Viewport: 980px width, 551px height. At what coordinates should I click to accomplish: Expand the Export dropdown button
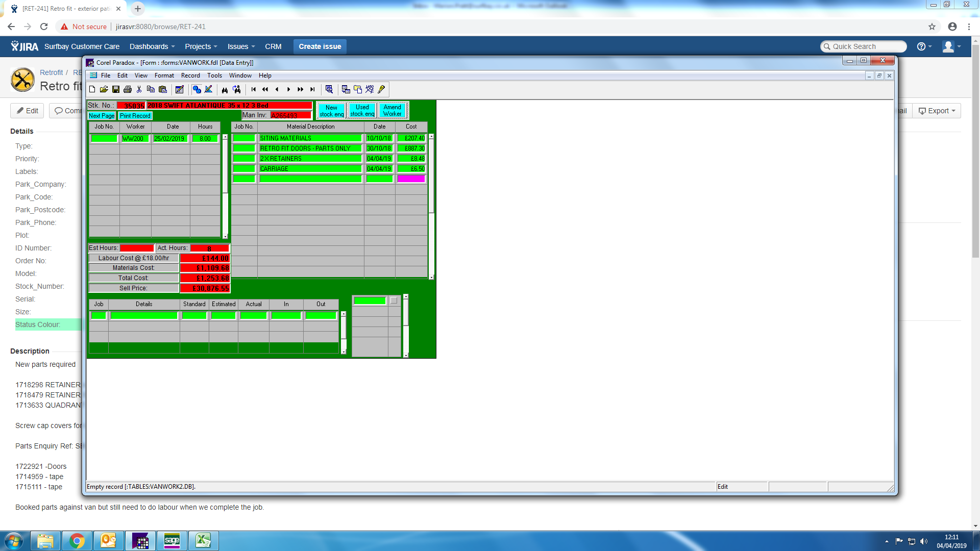(x=936, y=111)
